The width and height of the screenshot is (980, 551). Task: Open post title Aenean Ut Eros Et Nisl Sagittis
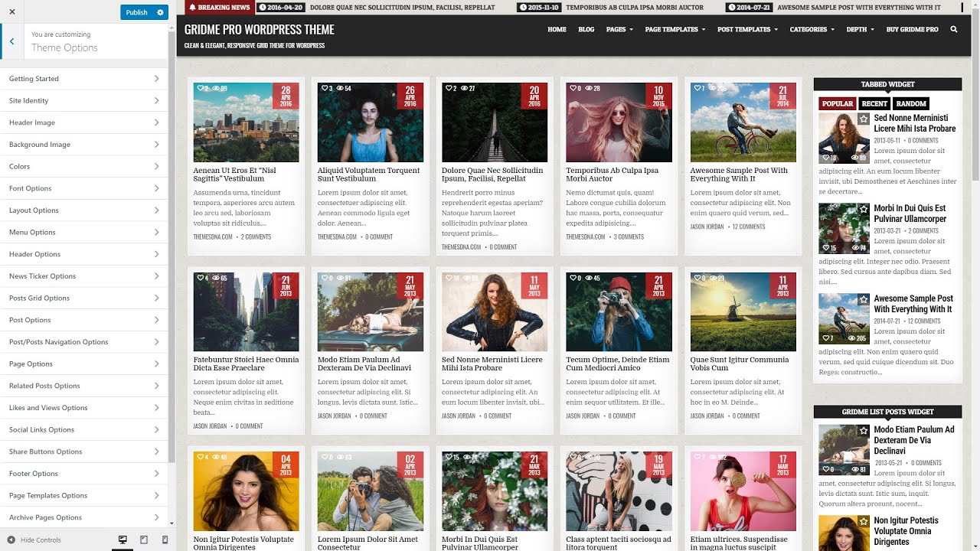pos(235,174)
